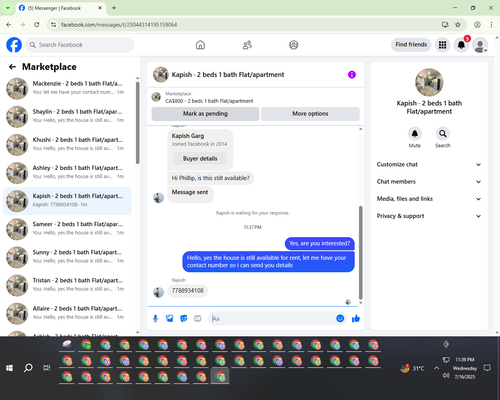Click the conversation list scrollbar
This screenshot has height=400, width=500.
click(137, 123)
